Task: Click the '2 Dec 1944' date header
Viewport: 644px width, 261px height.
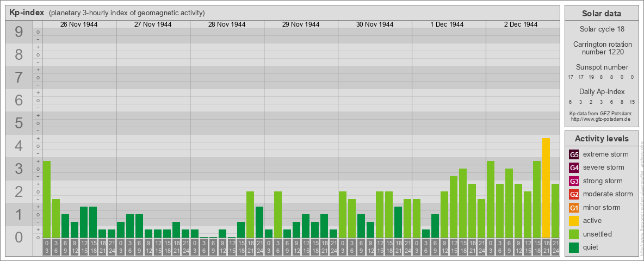Action: 521,24
